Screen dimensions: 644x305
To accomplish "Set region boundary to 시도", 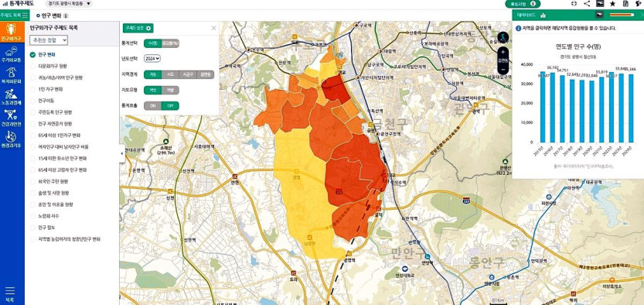I will pos(170,74).
